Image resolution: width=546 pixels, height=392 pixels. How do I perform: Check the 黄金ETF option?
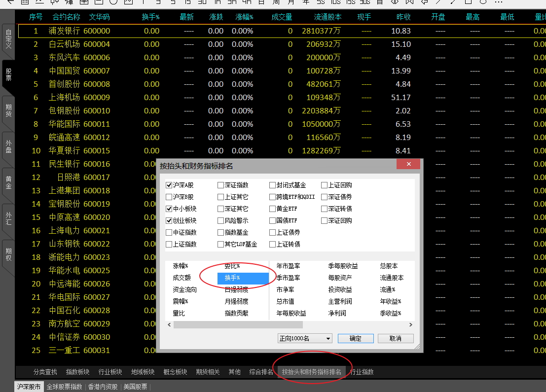(273, 209)
